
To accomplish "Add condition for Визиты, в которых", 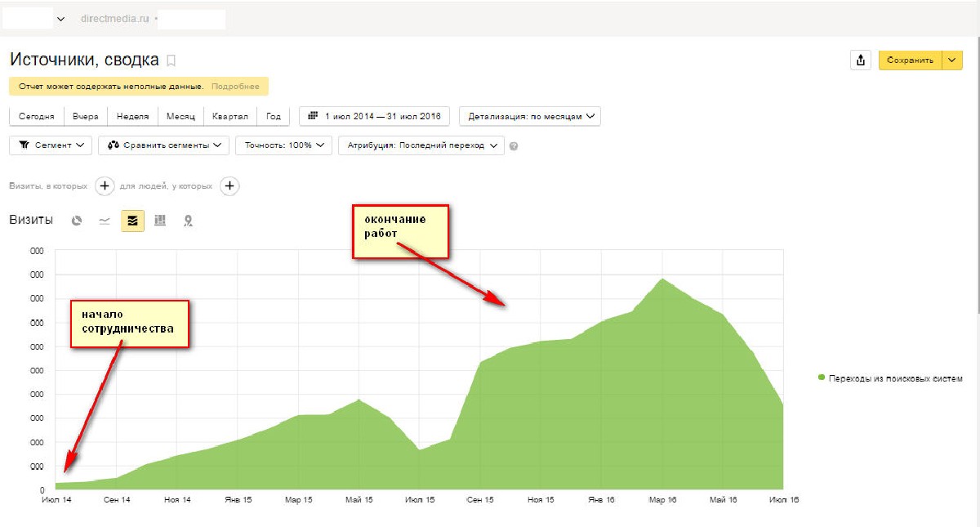I will [x=105, y=186].
